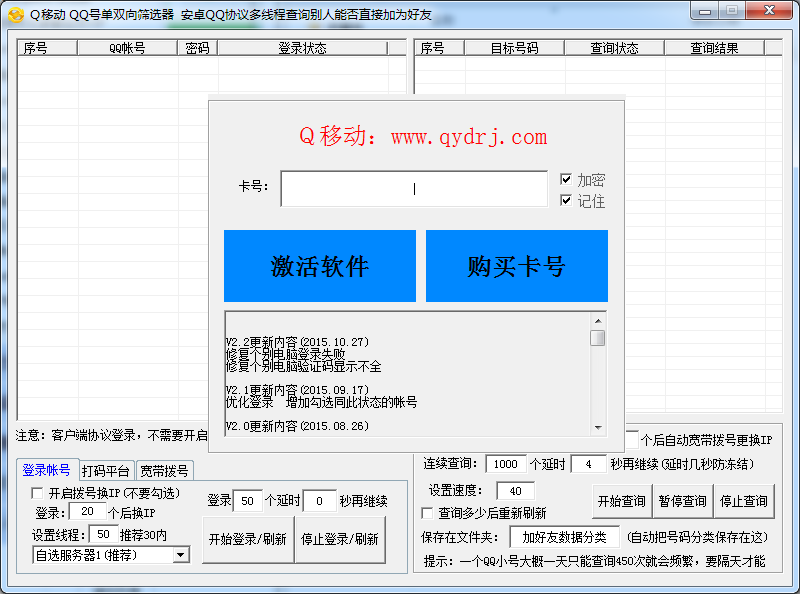Click 停止登录/刷新 button
The height and width of the screenshot is (594, 800).
[x=340, y=539]
